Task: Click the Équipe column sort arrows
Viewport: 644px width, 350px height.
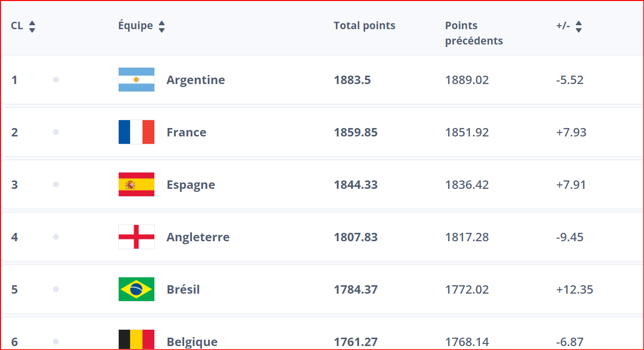Action: pyautogui.click(x=162, y=26)
